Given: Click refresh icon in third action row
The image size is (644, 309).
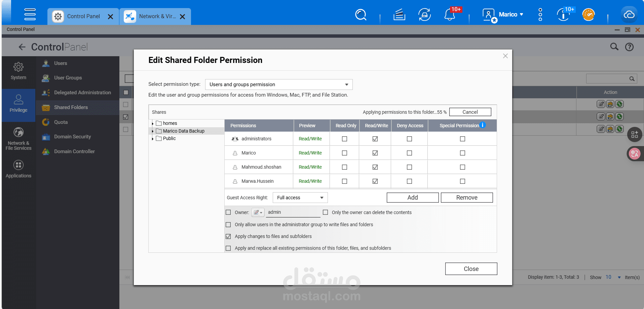Looking at the screenshot, I should point(619,129).
